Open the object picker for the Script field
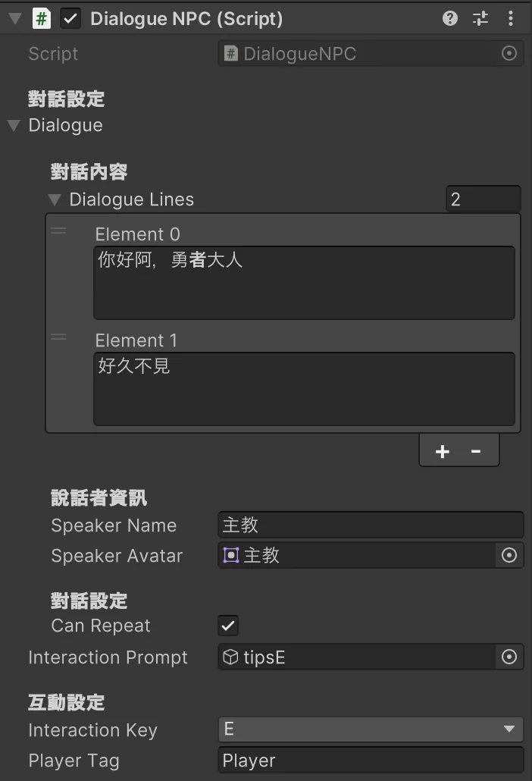 coord(509,53)
